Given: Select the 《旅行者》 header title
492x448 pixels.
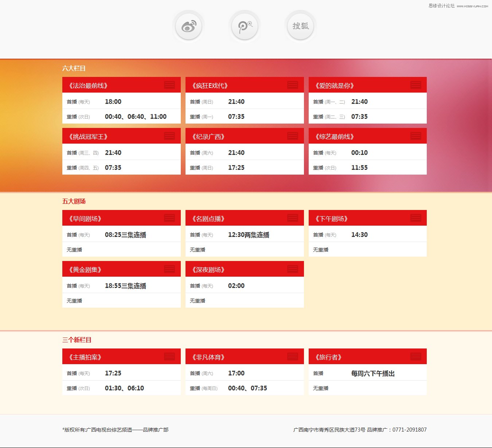Looking at the screenshot, I should (328, 357).
